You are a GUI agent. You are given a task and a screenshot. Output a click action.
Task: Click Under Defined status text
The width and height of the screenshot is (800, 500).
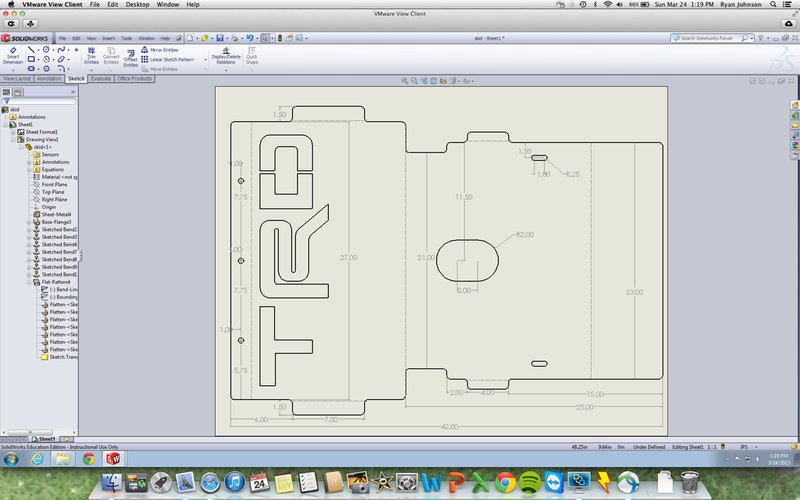point(649,447)
